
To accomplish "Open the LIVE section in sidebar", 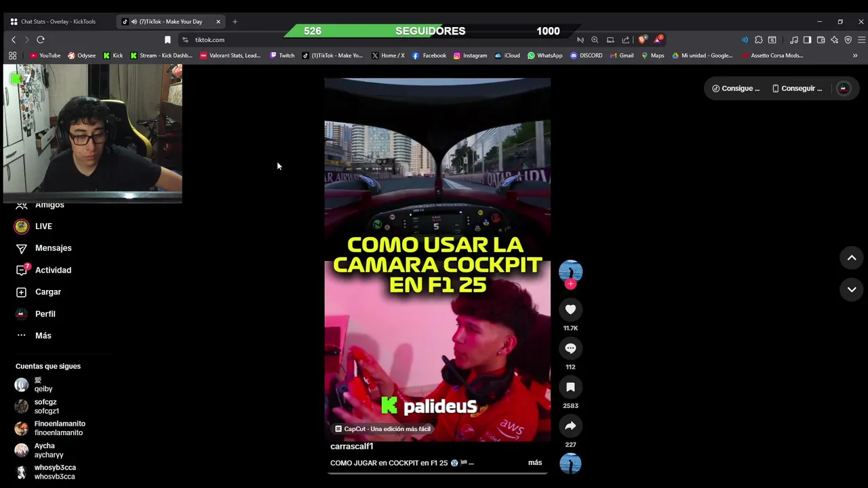I will (x=34, y=226).
